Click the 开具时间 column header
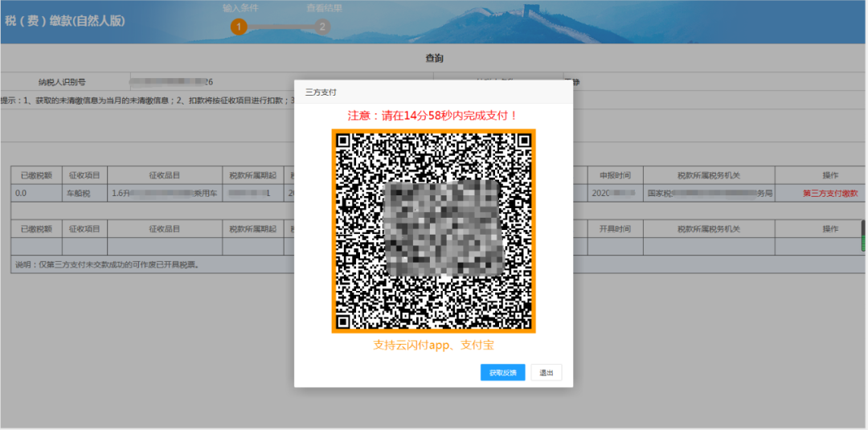This screenshot has width=868, height=430. [615, 228]
